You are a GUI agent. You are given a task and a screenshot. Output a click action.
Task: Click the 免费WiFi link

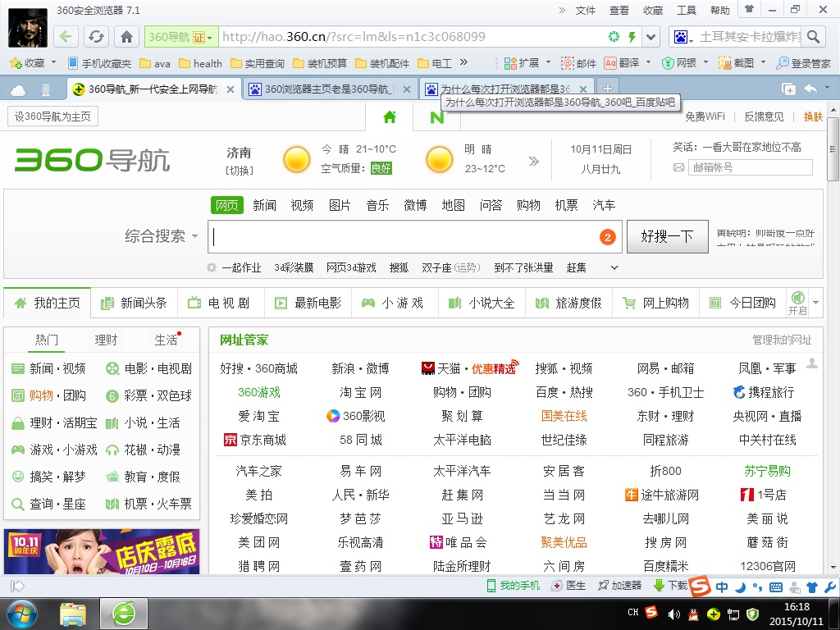pos(705,116)
